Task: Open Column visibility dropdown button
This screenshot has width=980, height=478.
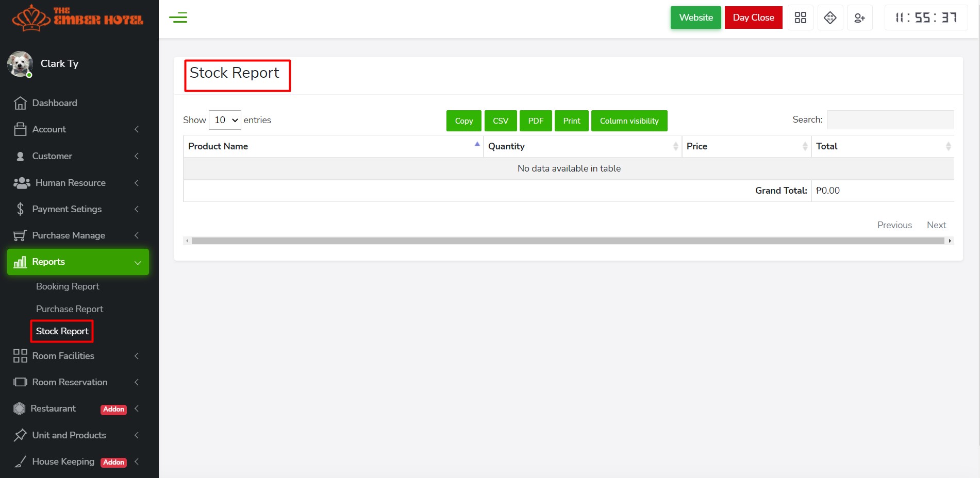Action: click(x=629, y=121)
